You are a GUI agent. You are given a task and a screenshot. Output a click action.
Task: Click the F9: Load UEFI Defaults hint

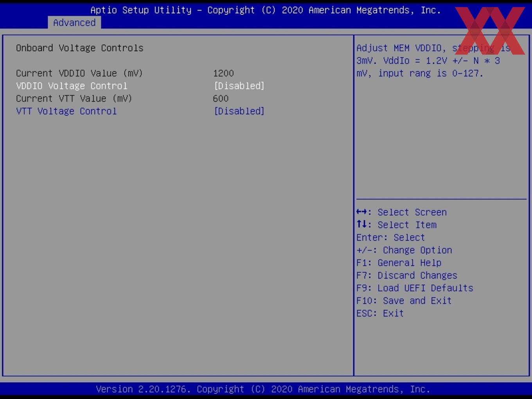tap(415, 288)
